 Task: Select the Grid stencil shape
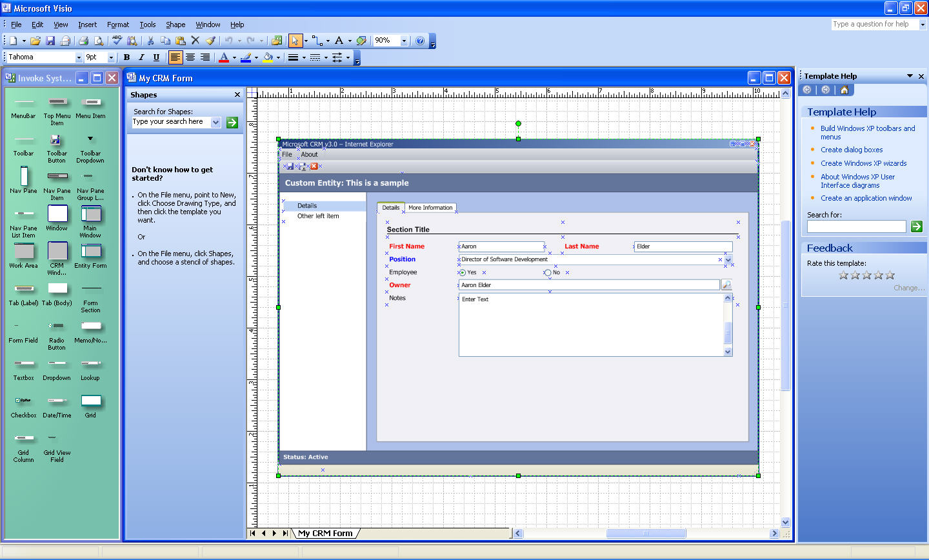[90, 406]
